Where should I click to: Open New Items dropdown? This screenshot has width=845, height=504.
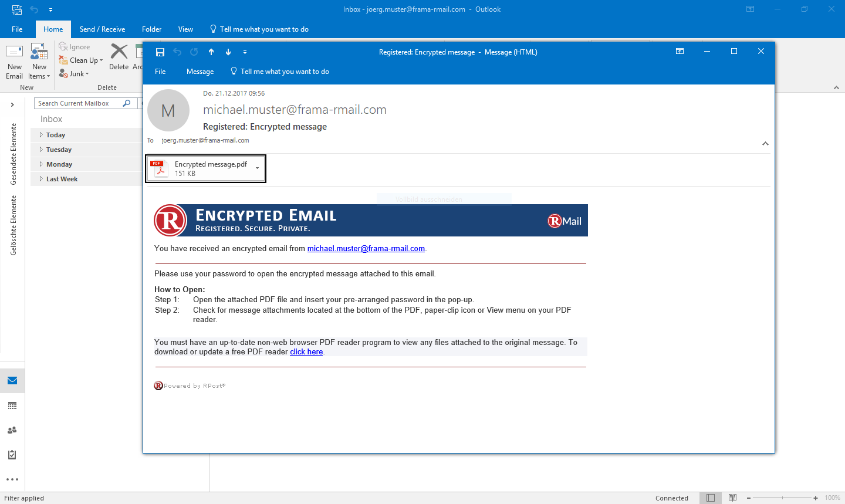coord(39,62)
